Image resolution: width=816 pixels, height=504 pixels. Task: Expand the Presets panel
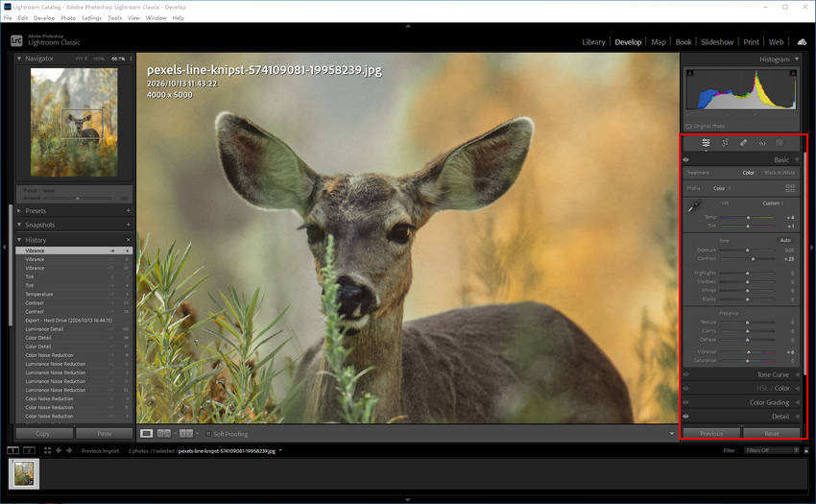(19, 211)
